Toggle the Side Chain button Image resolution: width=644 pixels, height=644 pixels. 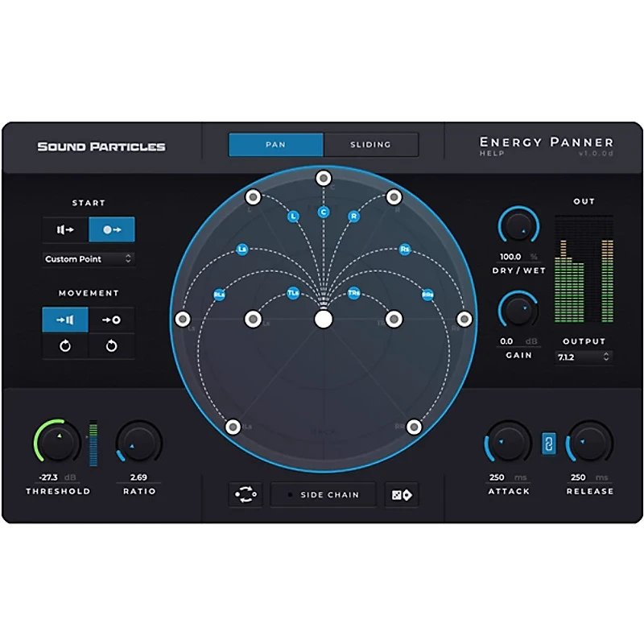tap(323, 494)
